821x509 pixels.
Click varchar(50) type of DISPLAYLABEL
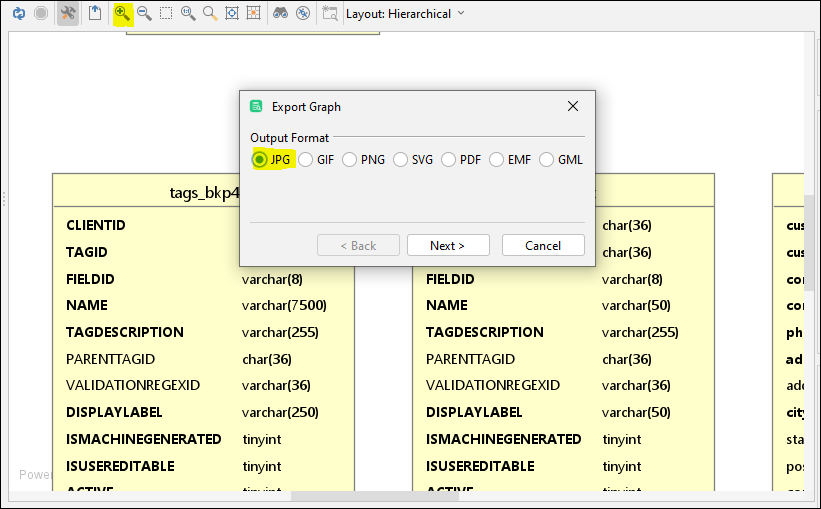click(x=636, y=412)
